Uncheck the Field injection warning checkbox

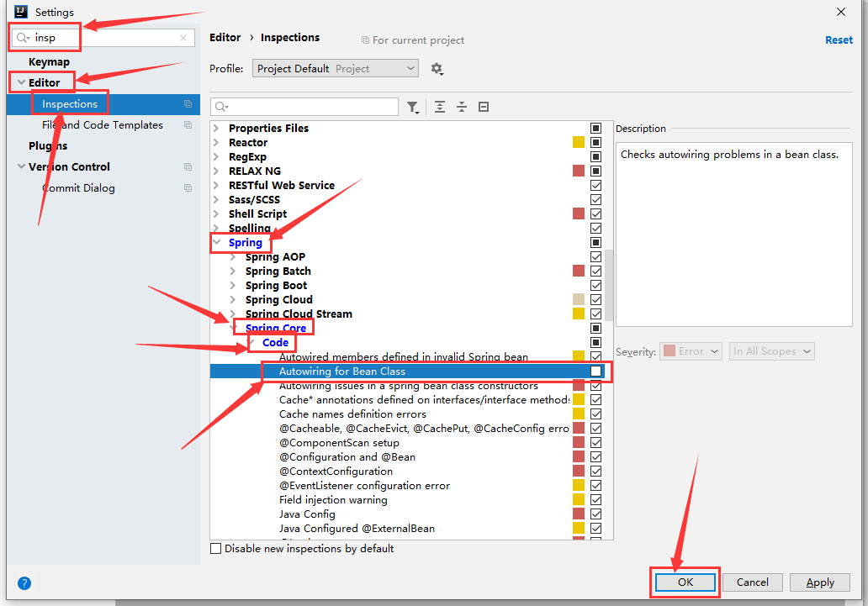tap(595, 500)
